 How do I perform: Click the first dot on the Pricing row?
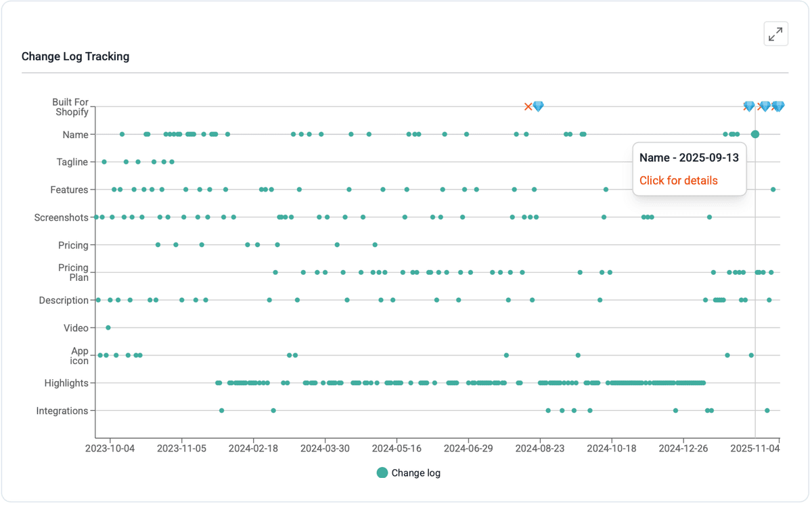[158, 244]
